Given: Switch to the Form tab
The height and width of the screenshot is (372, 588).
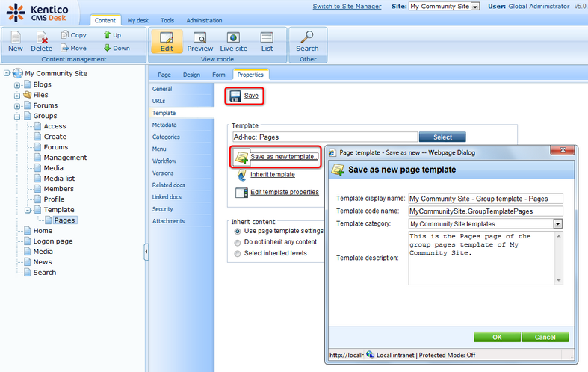Looking at the screenshot, I should coord(219,75).
